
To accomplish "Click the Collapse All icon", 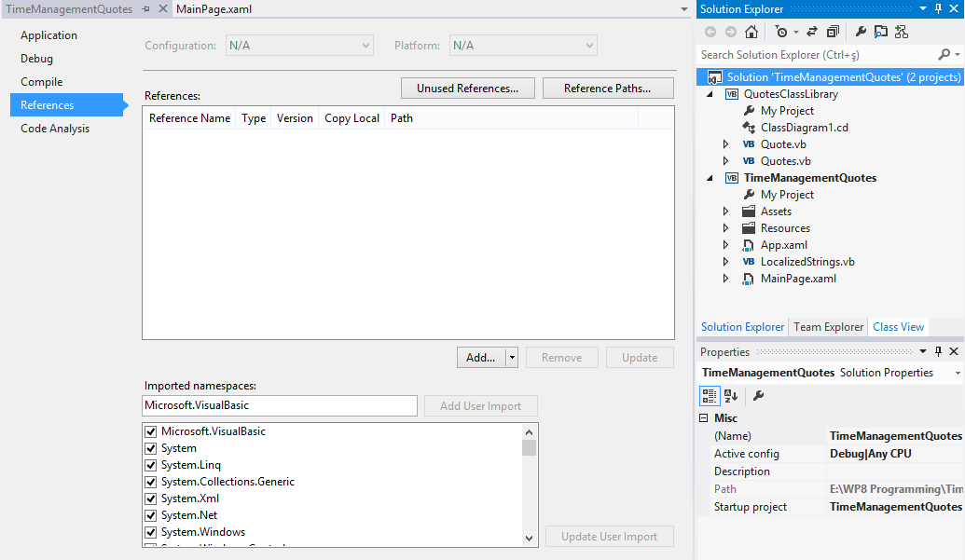I will [833, 32].
